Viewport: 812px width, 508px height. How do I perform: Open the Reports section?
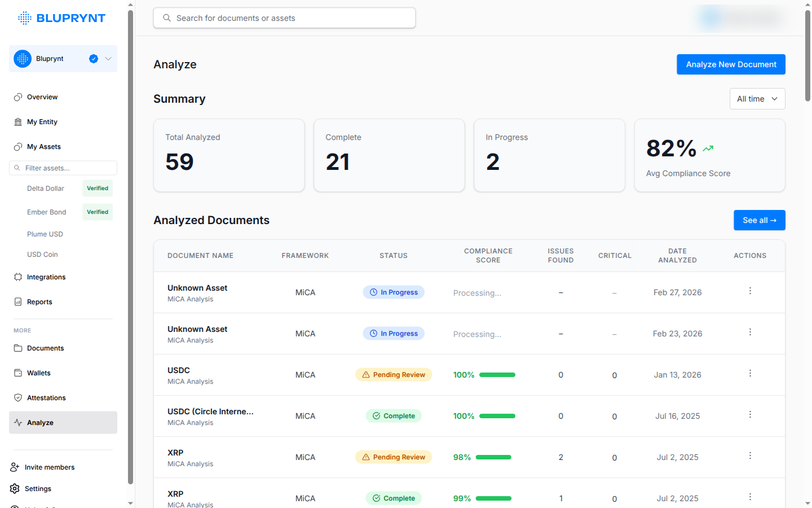point(63,302)
